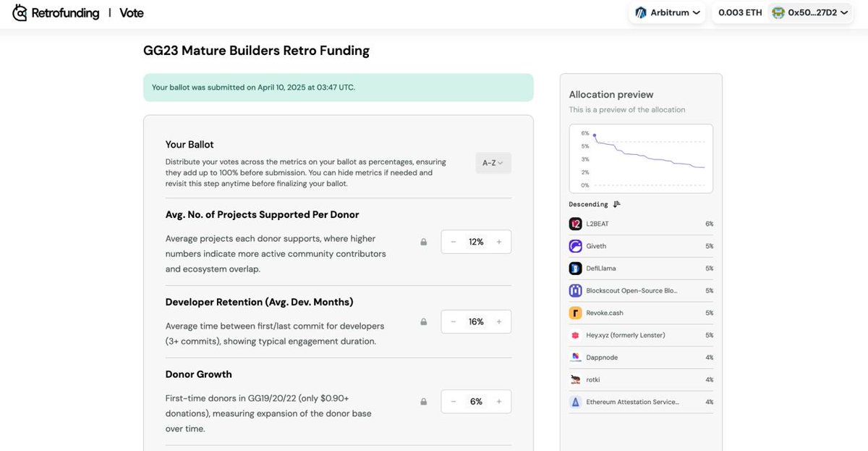The height and width of the screenshot is (451, 868).
Task: Click Avg. No. of Projects Supported heading
Action: pos(263,214)
